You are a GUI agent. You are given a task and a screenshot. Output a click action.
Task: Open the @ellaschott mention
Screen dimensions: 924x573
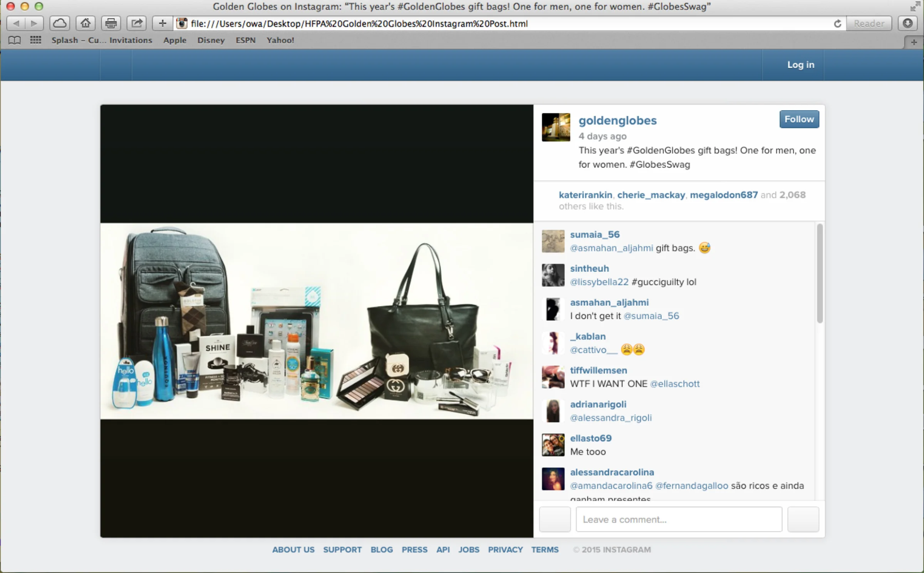[674, 384]
